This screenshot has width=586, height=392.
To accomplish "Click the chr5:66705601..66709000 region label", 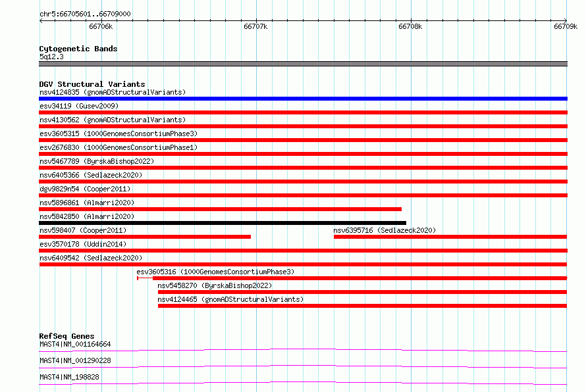I will click(x=85, y=14).
